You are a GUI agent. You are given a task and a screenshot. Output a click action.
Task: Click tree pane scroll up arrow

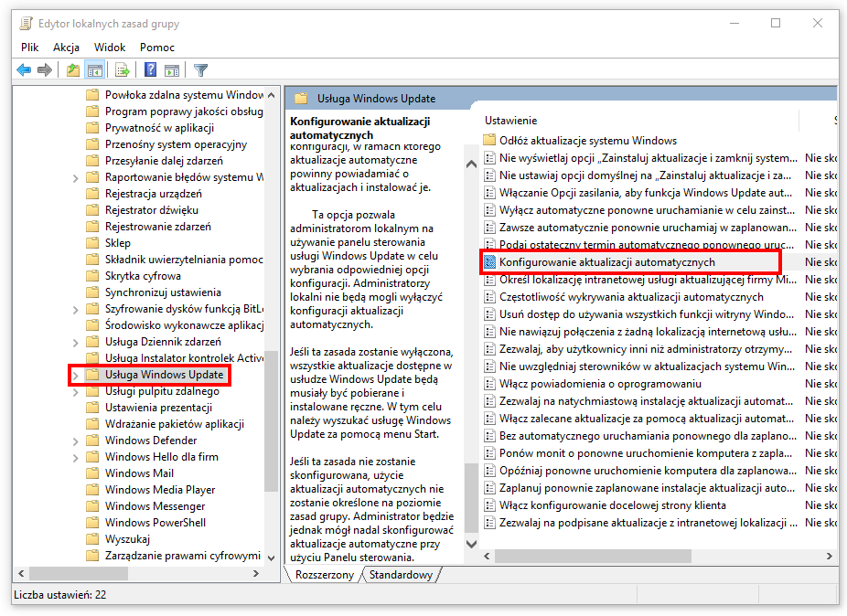(271, 95)
